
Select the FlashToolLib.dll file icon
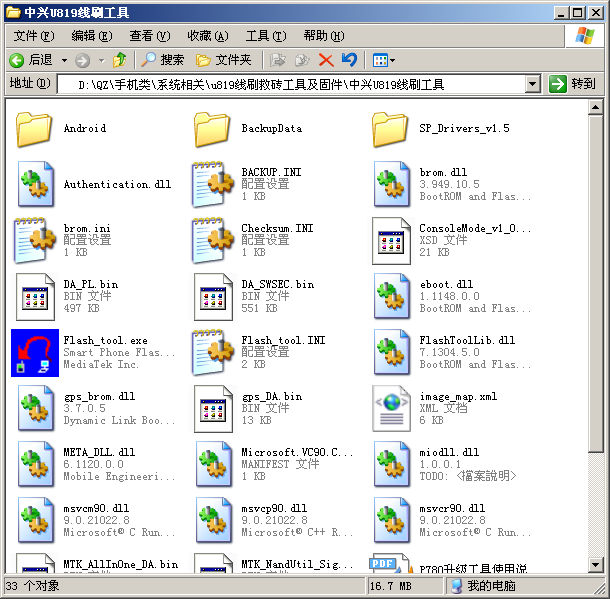pos(391,352)
